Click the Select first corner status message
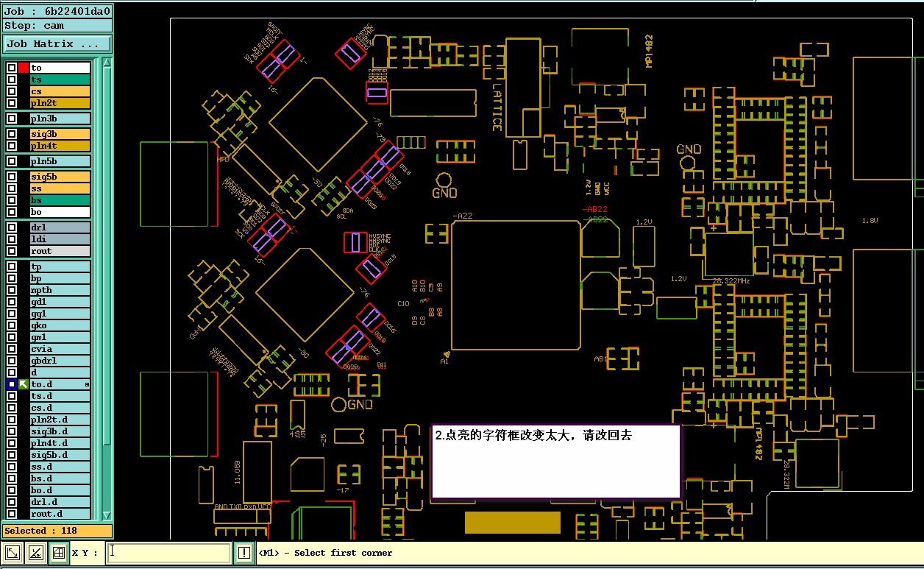The image size is (924, 569). pos(325,553)
